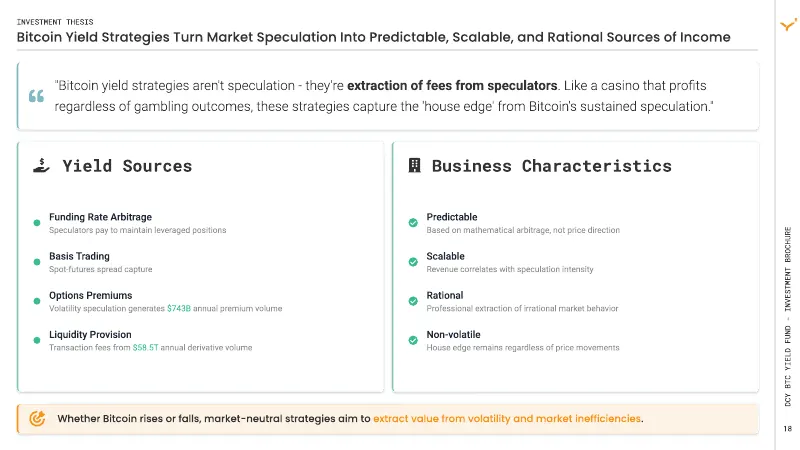This screenshot has width=800, height=450.
Task: Click the highlighted $743B premium volume figure
Action: pos(179,308)
